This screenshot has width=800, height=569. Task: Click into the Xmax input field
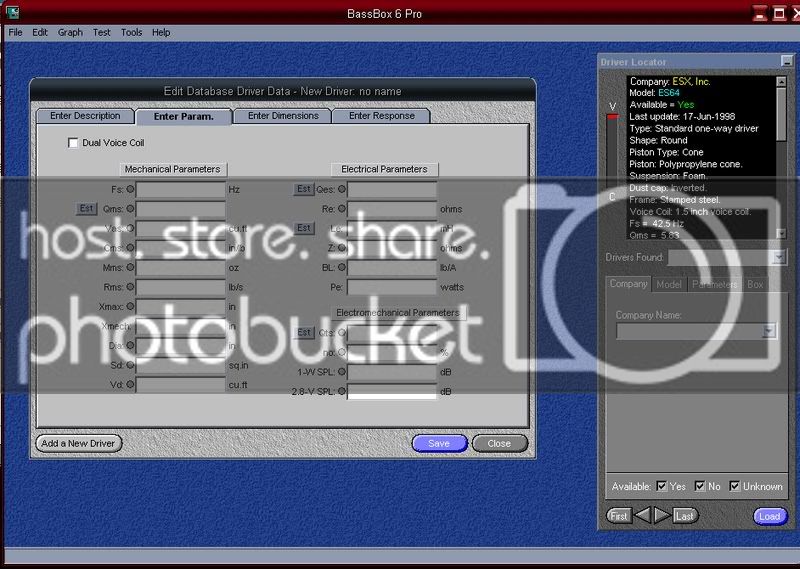(181, 307)
